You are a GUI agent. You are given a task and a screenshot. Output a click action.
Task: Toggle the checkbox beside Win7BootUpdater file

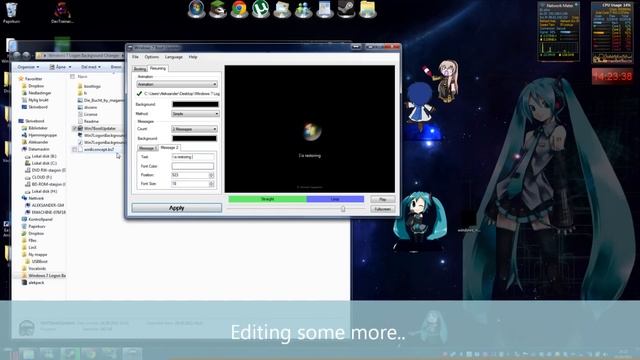[74, 128]
